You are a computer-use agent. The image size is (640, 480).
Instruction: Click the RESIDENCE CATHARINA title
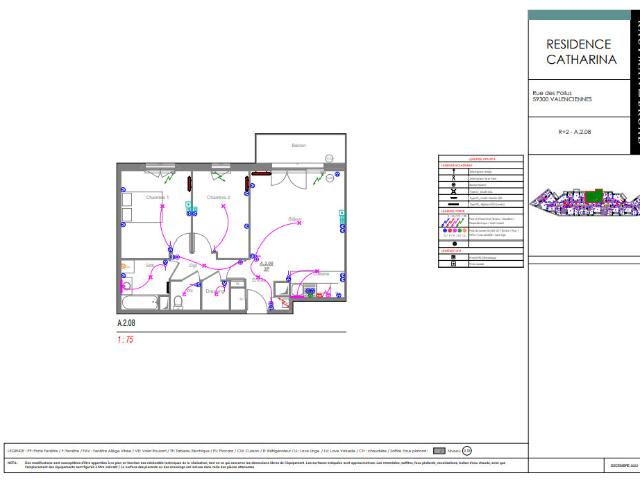581,52
